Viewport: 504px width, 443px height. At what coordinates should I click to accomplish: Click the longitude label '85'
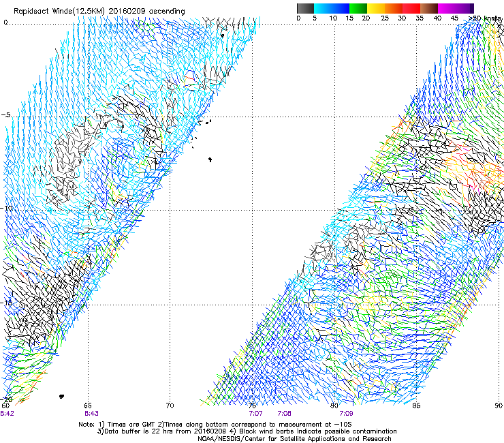[x=416, y=406]
